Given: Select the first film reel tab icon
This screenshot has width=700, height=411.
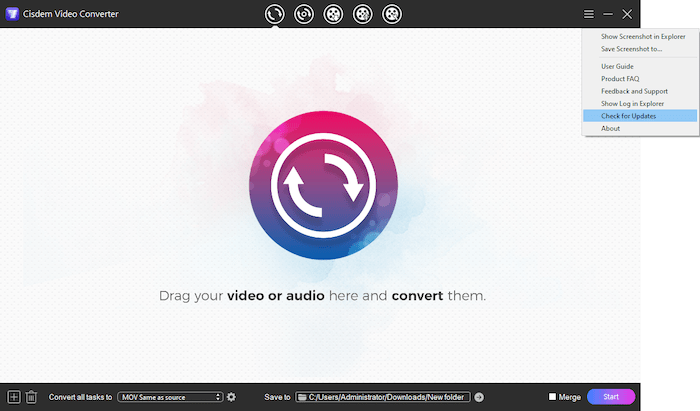Looking at the screenshot, I should coord(333,14).
